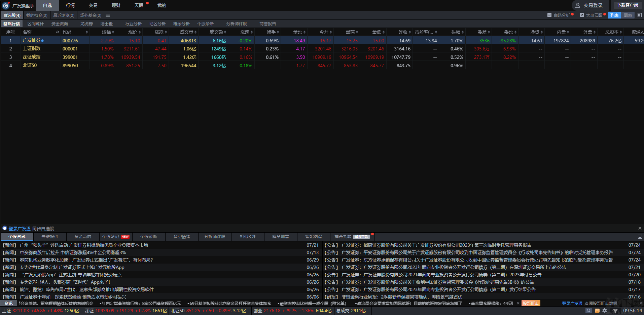The width and height of the screenshot is (644, 315).
Task: Open the hamburger menu after 场外基金(0)
Action: click(108, 15)
